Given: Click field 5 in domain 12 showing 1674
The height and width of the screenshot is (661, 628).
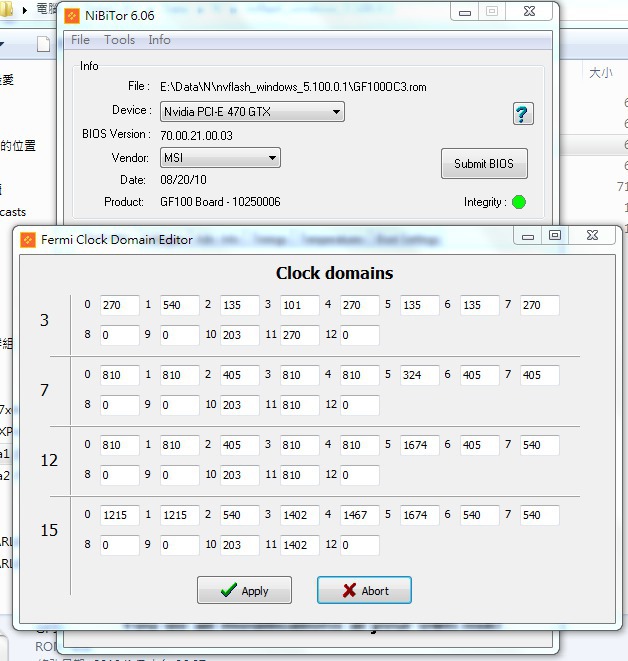Looking at the screenshot, I should 419,446.
